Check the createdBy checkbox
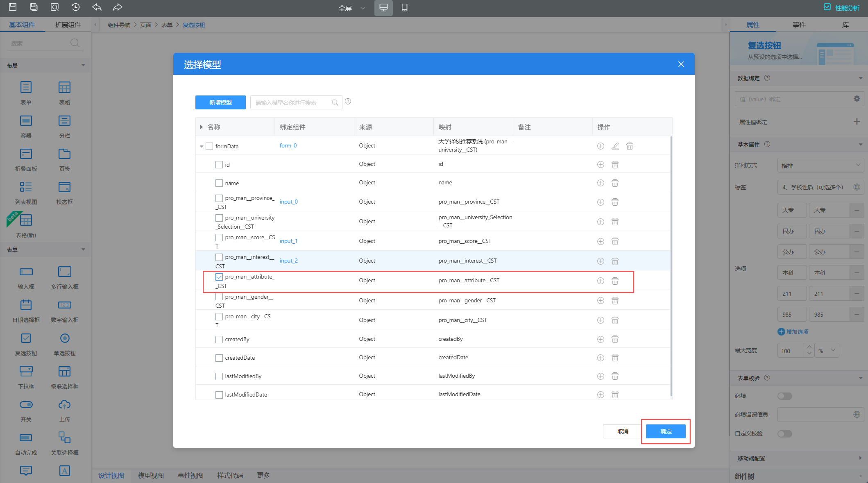Screen dimensions: 868x483 tap(219, 340)
